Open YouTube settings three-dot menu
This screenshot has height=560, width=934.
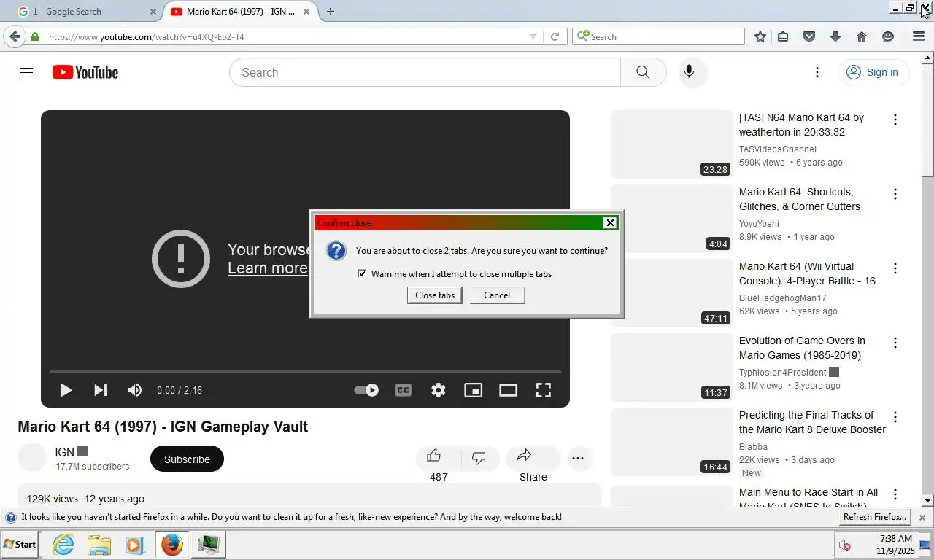coord(817,72)
